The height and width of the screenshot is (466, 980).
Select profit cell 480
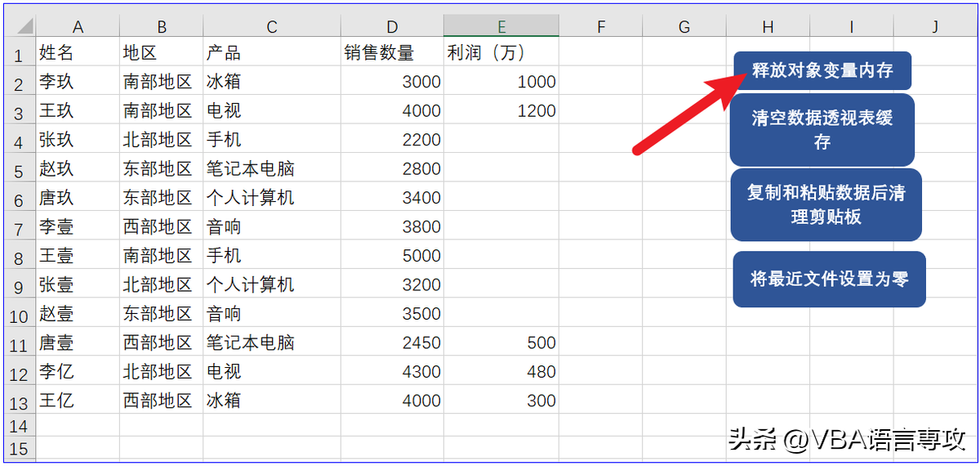pyautogui.click(x=501, y=371)
